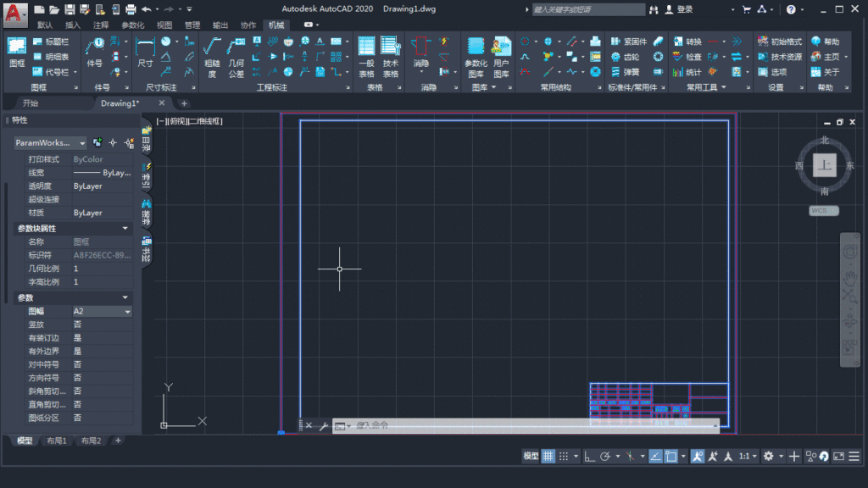This screenshot has width=868, height=488.
Task: Switch to the 插入 ribbon tab
Action: click(73, 25)
